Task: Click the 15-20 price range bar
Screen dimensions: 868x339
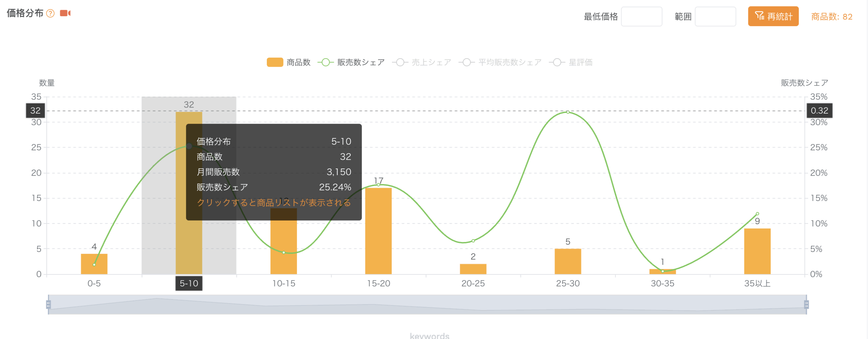Action: [x=378, y=231]
